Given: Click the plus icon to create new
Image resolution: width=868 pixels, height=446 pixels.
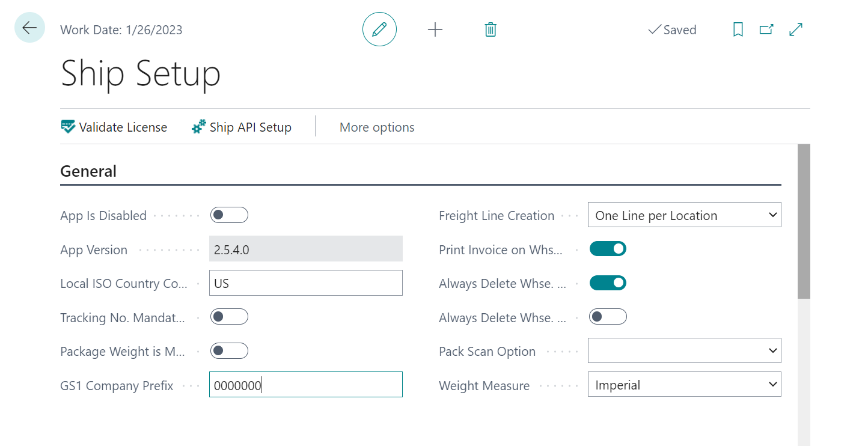Looking at the screenshot, I should [435, 29].
